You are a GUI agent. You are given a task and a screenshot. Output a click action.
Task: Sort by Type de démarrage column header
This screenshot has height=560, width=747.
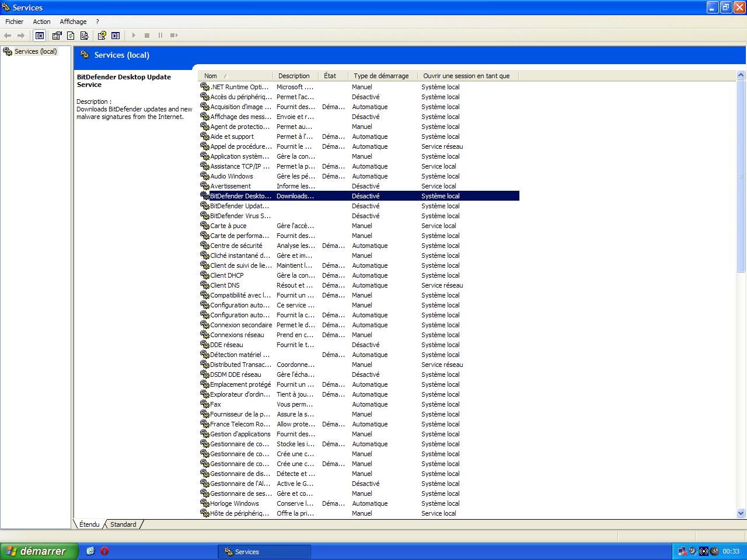pos(383,76)
